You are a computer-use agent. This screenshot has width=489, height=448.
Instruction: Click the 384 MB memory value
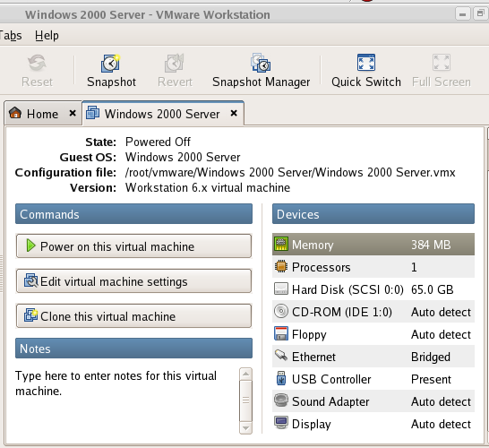431,245
